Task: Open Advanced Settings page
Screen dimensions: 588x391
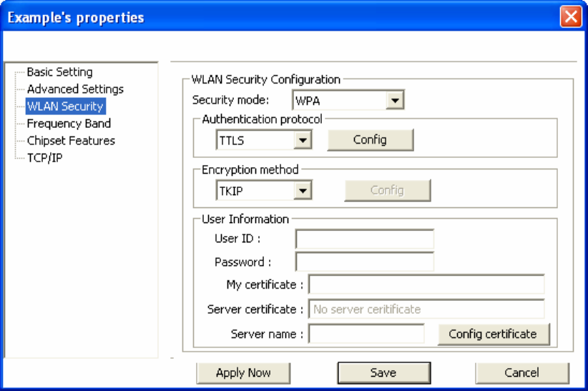Action: click(75, 89)
